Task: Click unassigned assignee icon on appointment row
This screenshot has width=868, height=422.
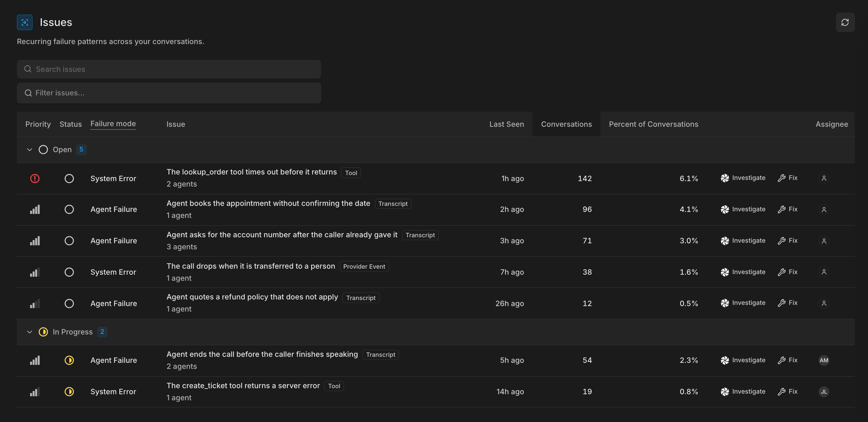Action: coord(824,209)
